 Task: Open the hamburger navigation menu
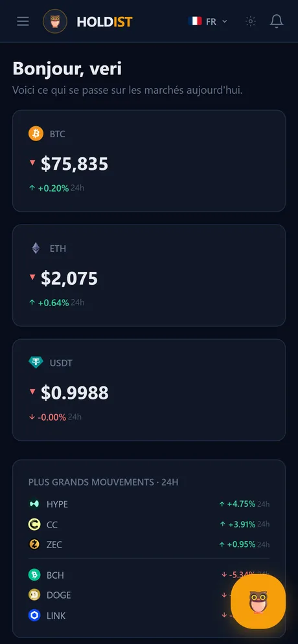click(x=23, y=21)
